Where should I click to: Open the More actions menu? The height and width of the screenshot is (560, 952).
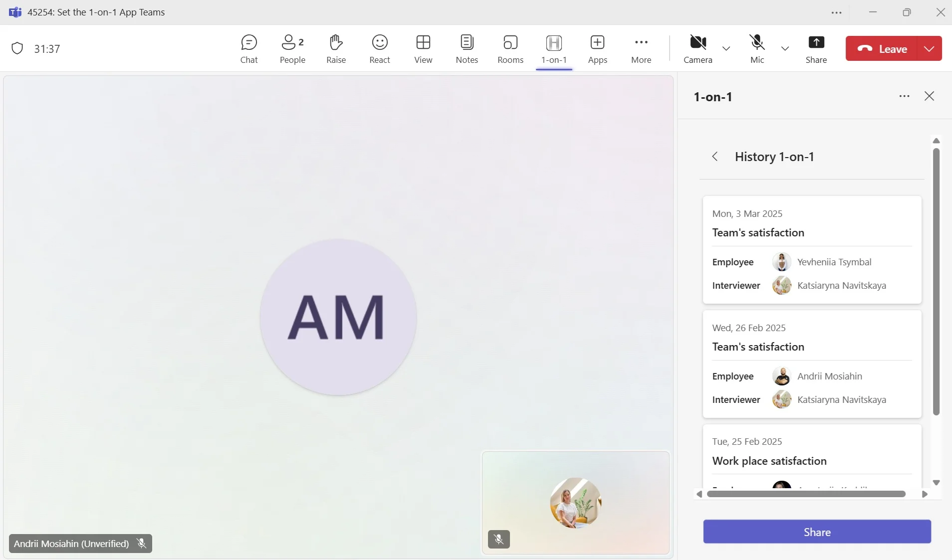(641, 49)
